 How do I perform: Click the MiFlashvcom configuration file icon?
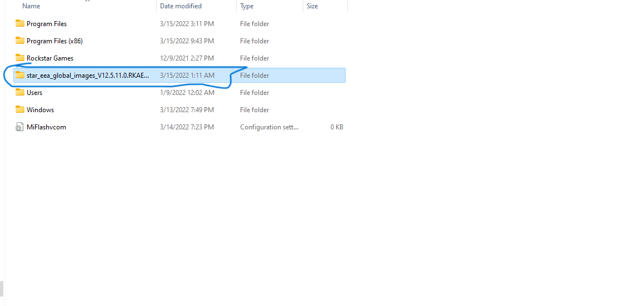pos(19,127)
